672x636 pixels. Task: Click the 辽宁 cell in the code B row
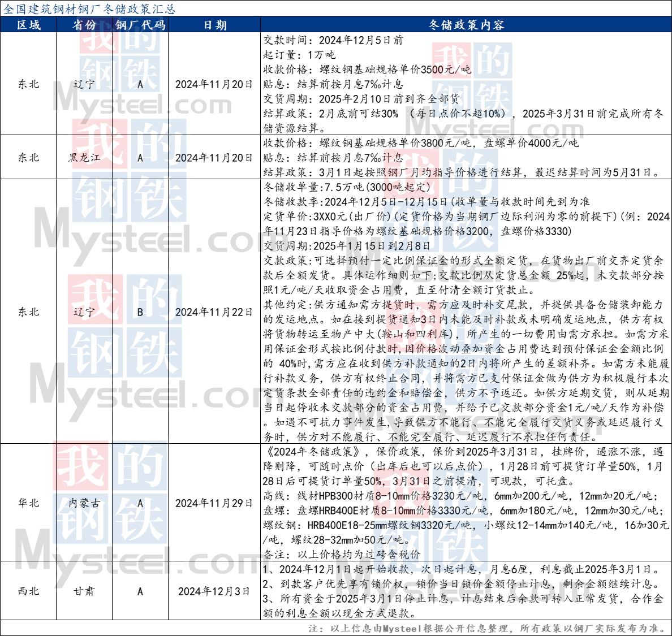click(x=84, y=312)
